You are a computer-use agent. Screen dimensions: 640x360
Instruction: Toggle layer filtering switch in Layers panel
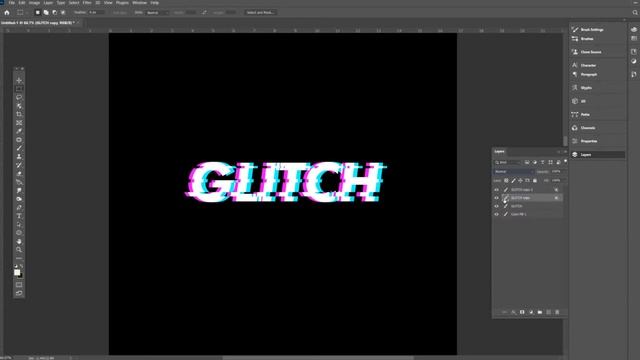coord(565,162)
